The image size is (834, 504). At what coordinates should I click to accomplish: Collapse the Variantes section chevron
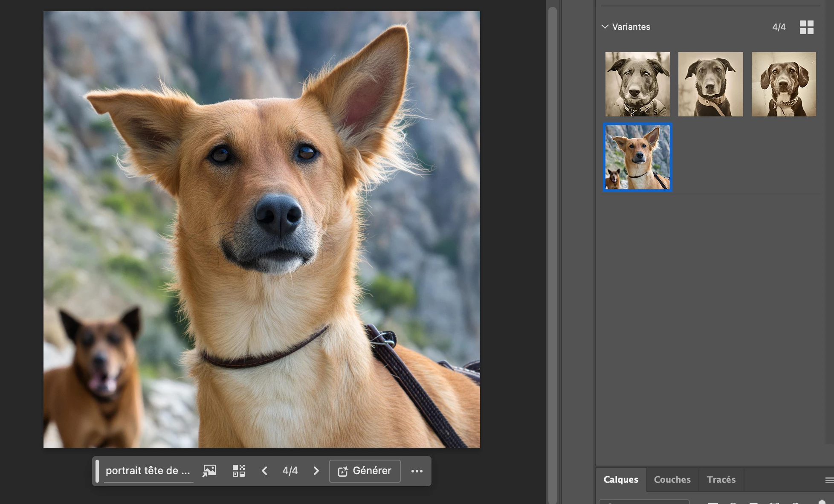(605, 26)
